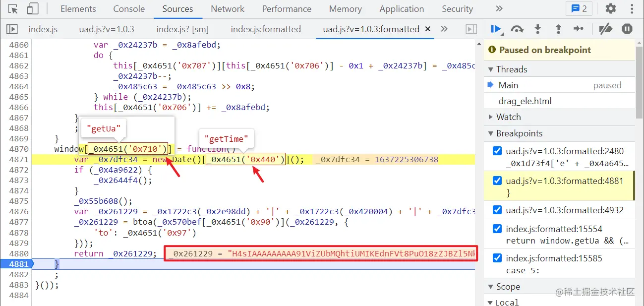The width and height of the screenshot is (644, 306).
Task: Switch to the index.js file tab
Action: click(x=43, y=29)
